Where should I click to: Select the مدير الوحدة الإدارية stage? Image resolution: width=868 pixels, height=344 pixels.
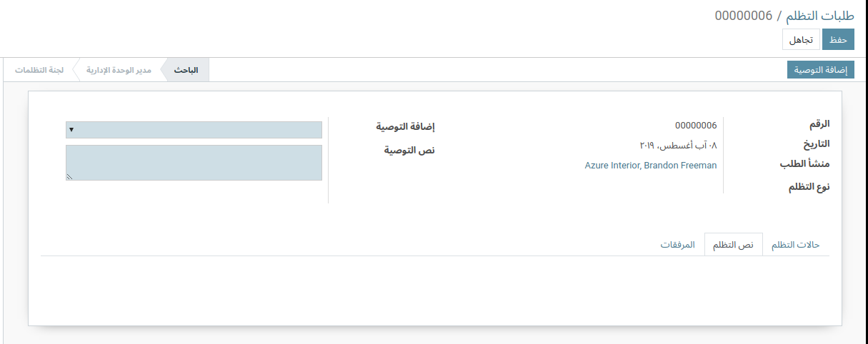pos(119,70)
